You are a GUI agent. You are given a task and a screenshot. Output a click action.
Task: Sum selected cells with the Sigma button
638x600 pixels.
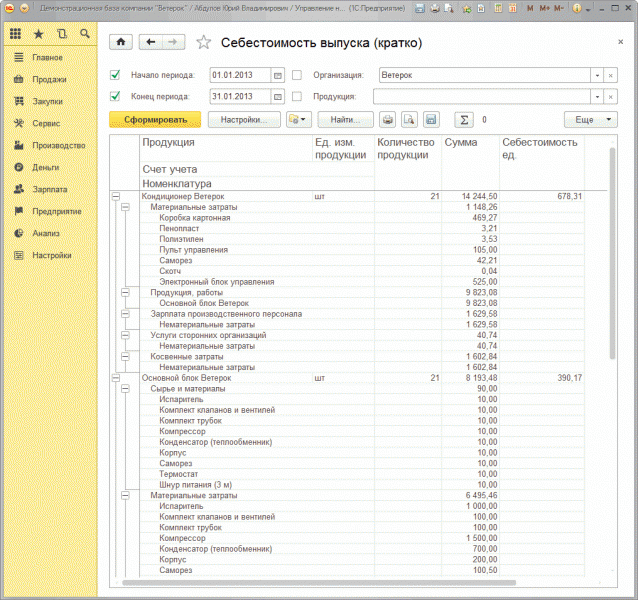pos(464,120)
